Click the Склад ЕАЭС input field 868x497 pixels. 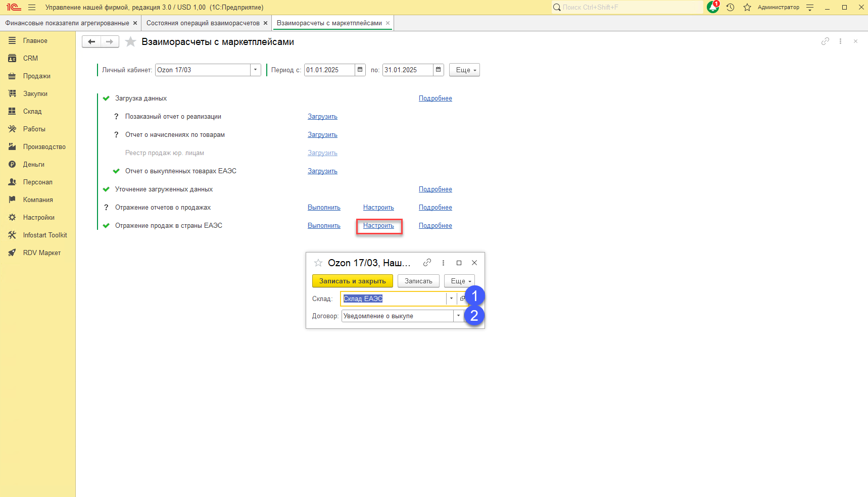[x=394, y=299]
